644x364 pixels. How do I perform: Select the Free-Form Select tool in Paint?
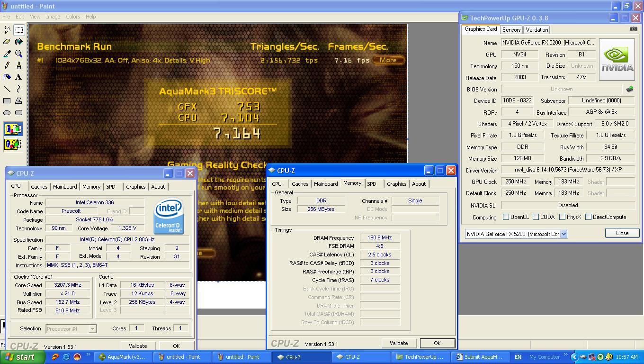7,30
